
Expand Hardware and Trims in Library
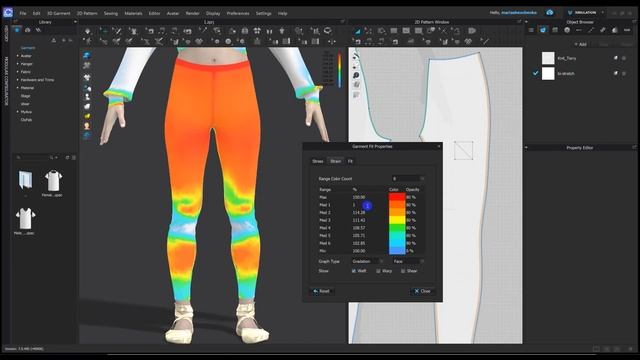point(18,80)
